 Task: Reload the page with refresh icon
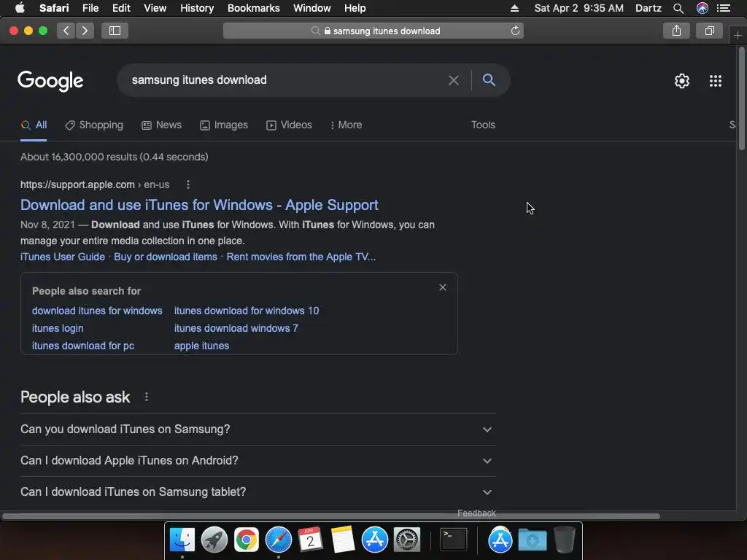(x=515, y=31)
